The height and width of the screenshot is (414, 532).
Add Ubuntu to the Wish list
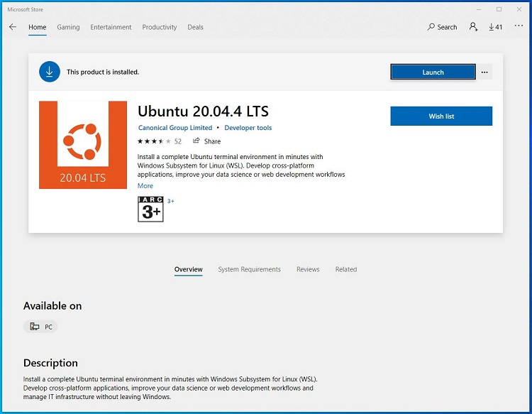tap(441, 116)
